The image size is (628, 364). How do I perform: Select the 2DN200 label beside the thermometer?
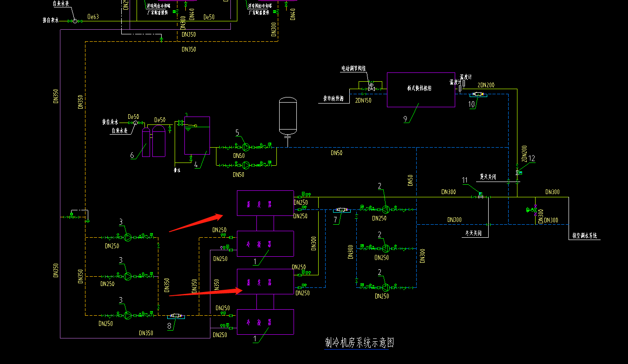[486, 85]
